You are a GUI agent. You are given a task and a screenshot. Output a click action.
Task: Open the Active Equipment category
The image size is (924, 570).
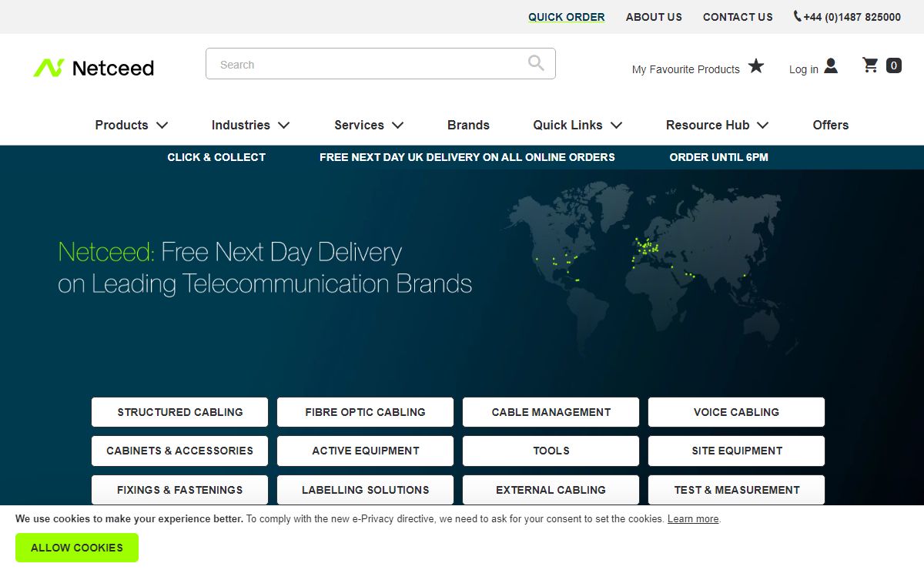pyautogui.click(x=366, y=451)
